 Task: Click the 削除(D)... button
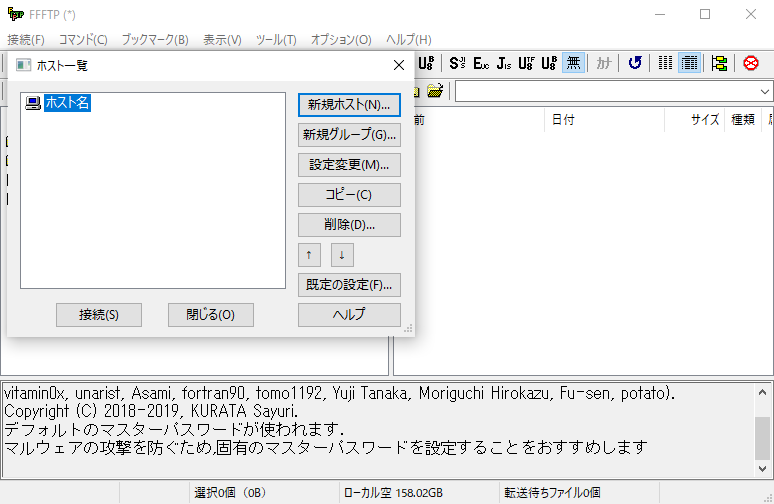pyautogui.click(x=349, y=225)
